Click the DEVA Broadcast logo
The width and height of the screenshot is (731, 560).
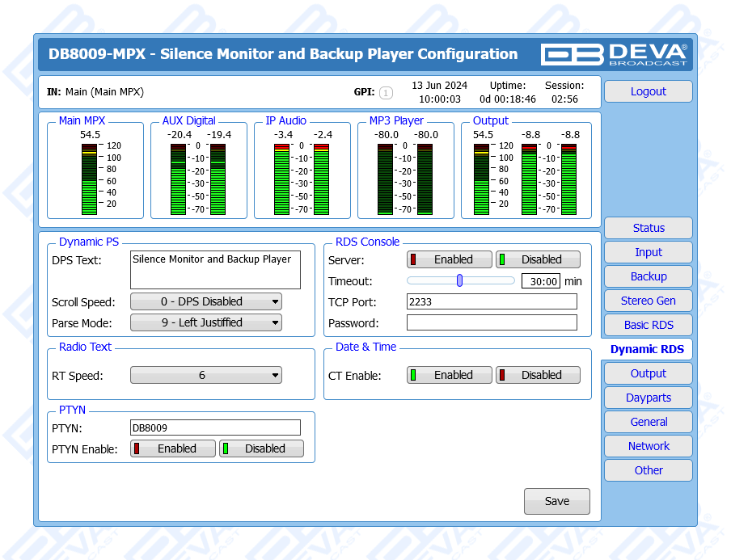[615, 54]
